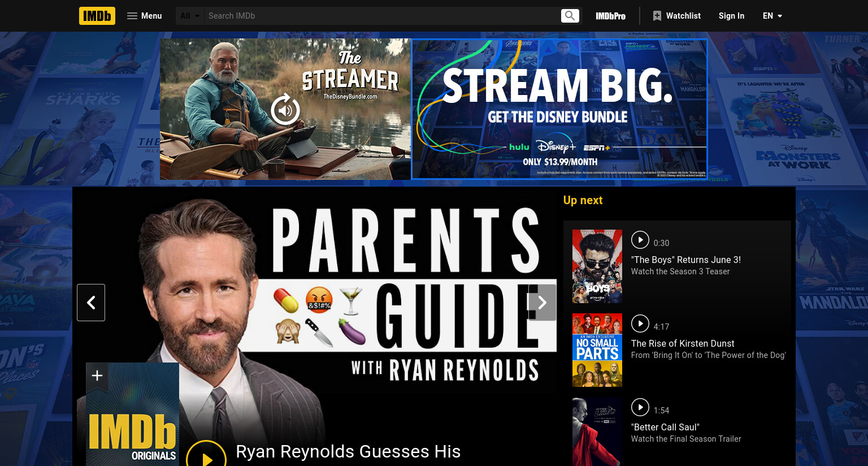The image size is (868, 466).
Task: Click 'Watch the Final Season Trailer' text
Action: point(686,439)
